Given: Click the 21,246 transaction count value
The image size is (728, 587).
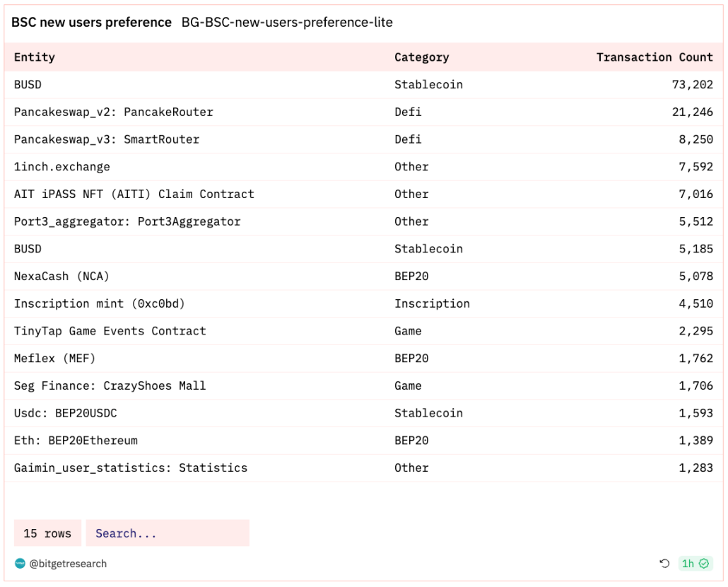Looking at the screenshot, I should pyautogui.click(x=692, y=112).
